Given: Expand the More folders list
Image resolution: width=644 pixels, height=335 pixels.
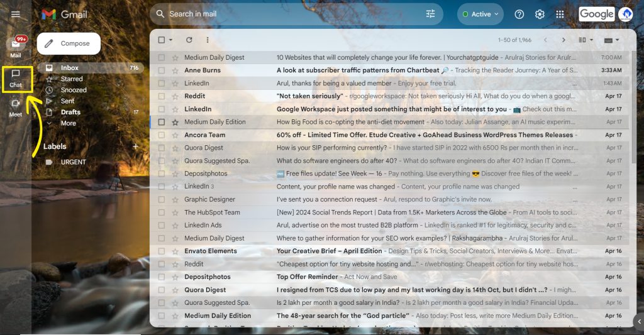Looking at the screenshot, I should tap(68, 123).
